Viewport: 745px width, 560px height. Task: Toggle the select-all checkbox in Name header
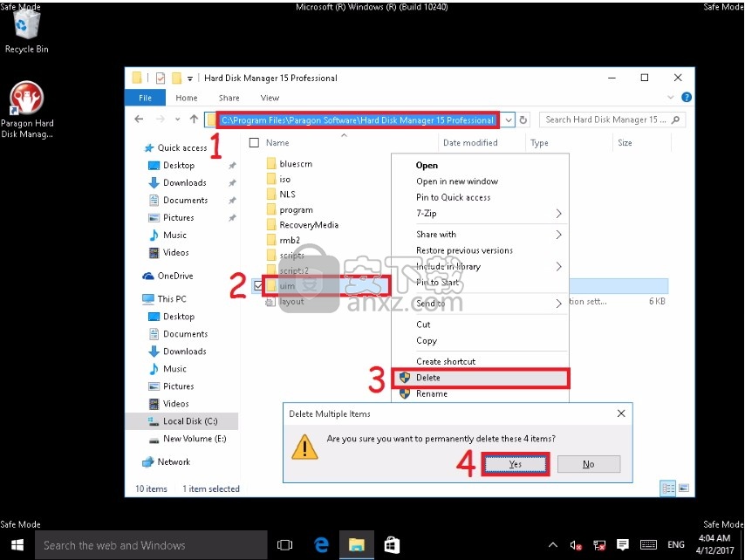tap(254, 142)
